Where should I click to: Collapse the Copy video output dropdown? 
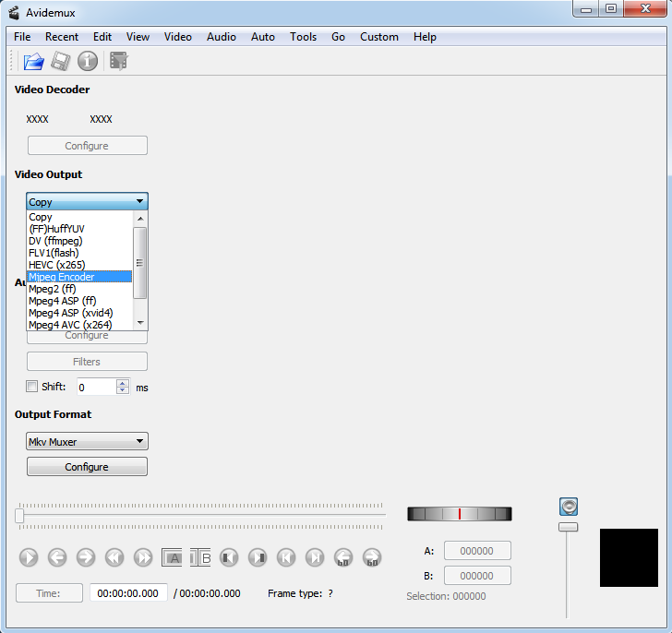point(87,201)
